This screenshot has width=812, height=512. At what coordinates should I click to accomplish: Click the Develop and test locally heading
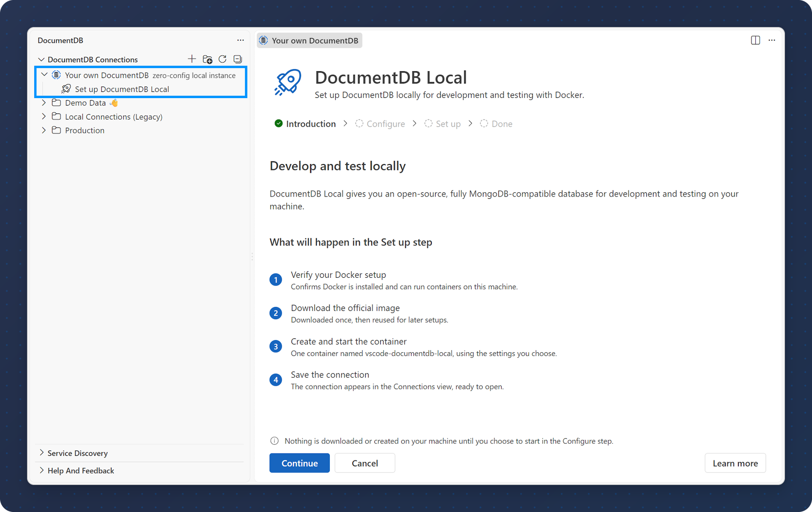[x=337, y=166]
